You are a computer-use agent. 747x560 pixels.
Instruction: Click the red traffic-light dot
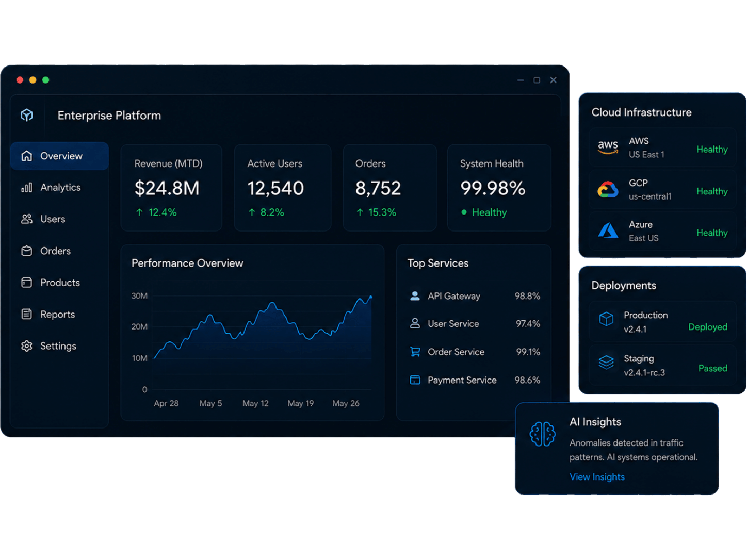[x=20, y=80]
